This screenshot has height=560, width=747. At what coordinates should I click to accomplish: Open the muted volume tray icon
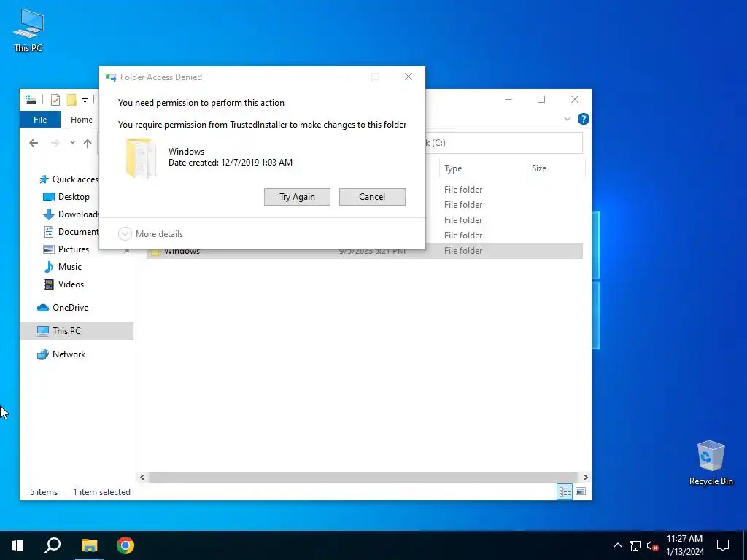tap(652, 545)
